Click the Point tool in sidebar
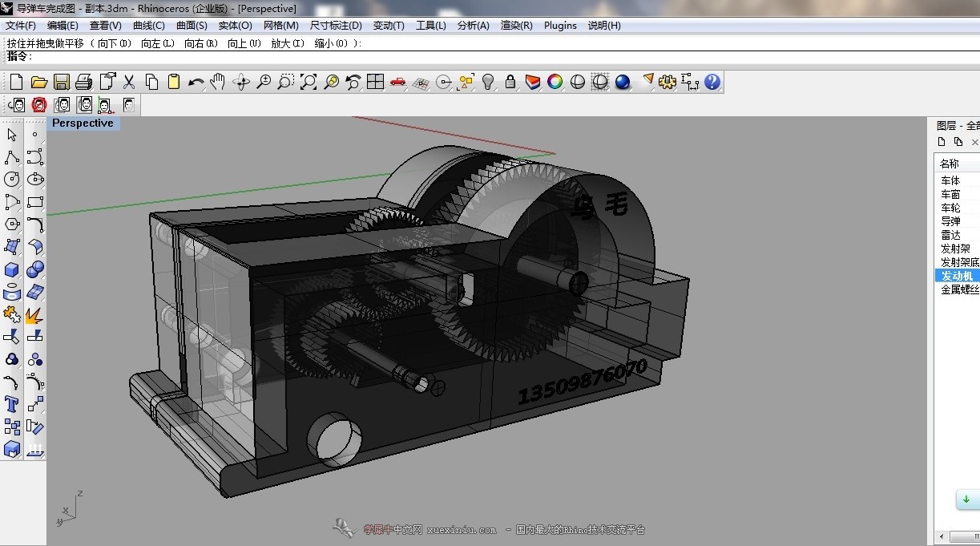The image size is (980, 546). (34, 135)
